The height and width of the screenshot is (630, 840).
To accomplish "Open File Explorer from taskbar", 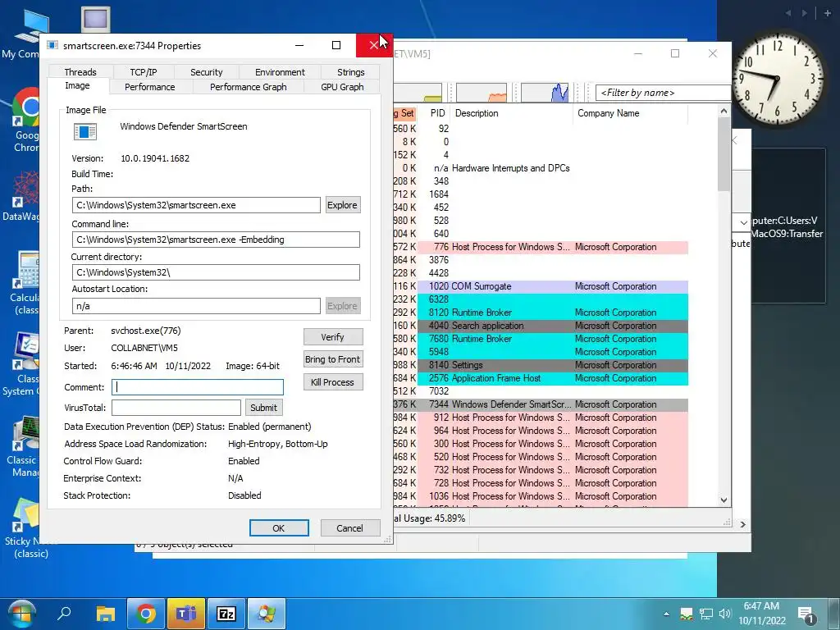I will click(106, 614).
